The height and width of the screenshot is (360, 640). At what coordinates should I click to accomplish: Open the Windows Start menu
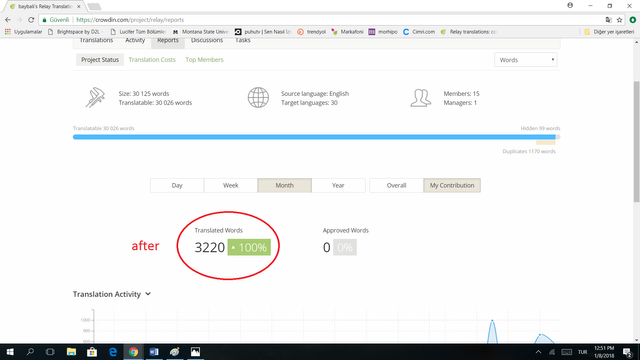pos(10,352)
